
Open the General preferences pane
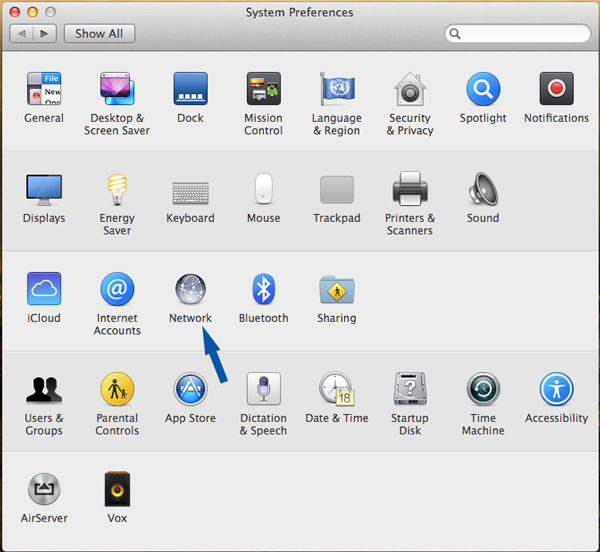(44, 89)
